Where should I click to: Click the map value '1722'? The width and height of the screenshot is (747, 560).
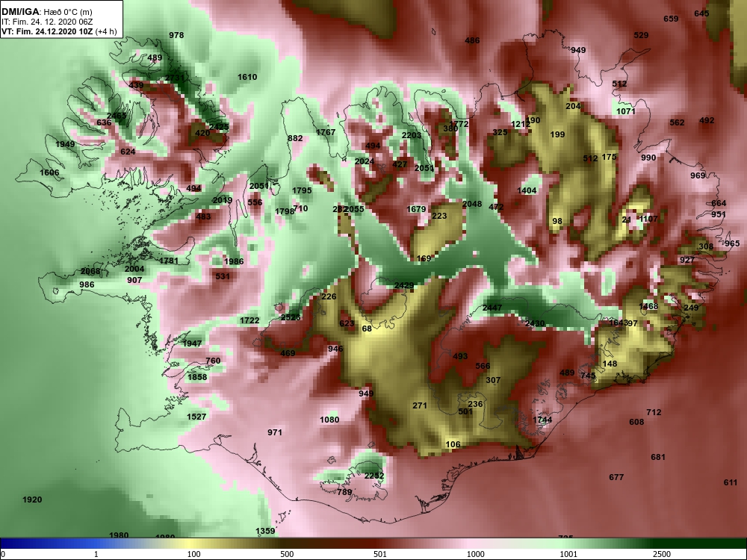(x=249, y=321)
